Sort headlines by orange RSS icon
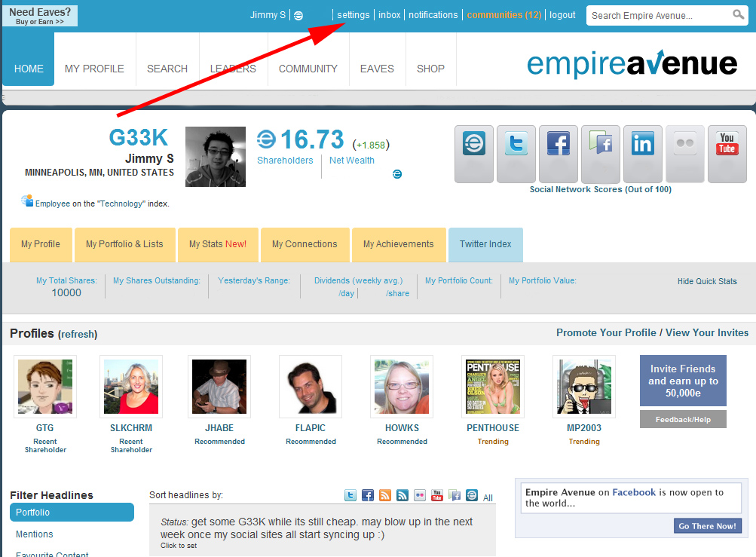 (385, 495)
